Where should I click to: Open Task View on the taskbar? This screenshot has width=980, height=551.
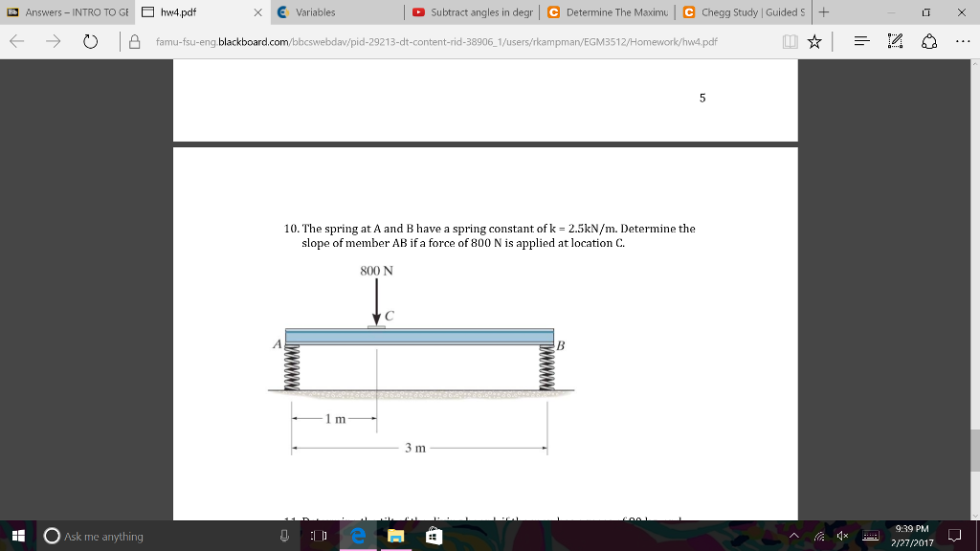[x=319, y=537]
